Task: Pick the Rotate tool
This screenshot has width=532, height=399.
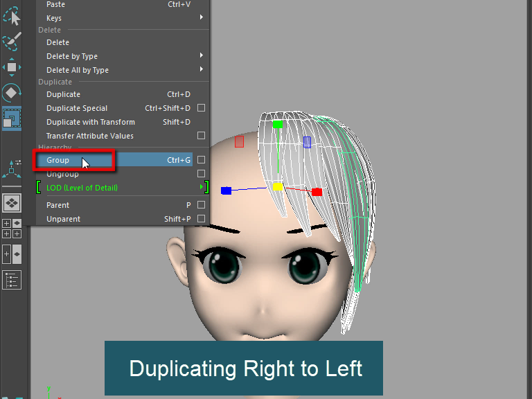Action: point(12,93)
